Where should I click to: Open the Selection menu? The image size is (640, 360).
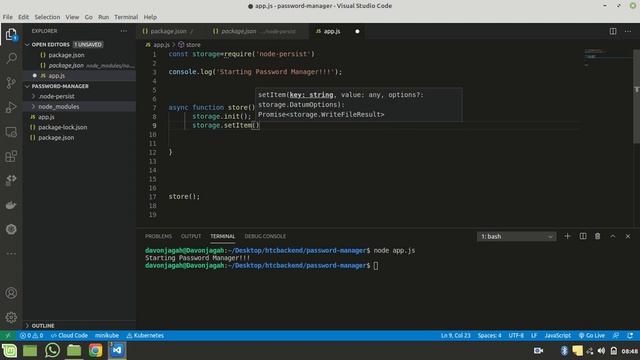(x=47, y=17)
